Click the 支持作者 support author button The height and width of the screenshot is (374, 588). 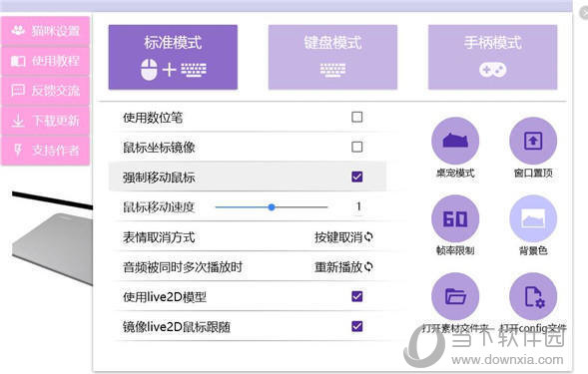(45, 151)
